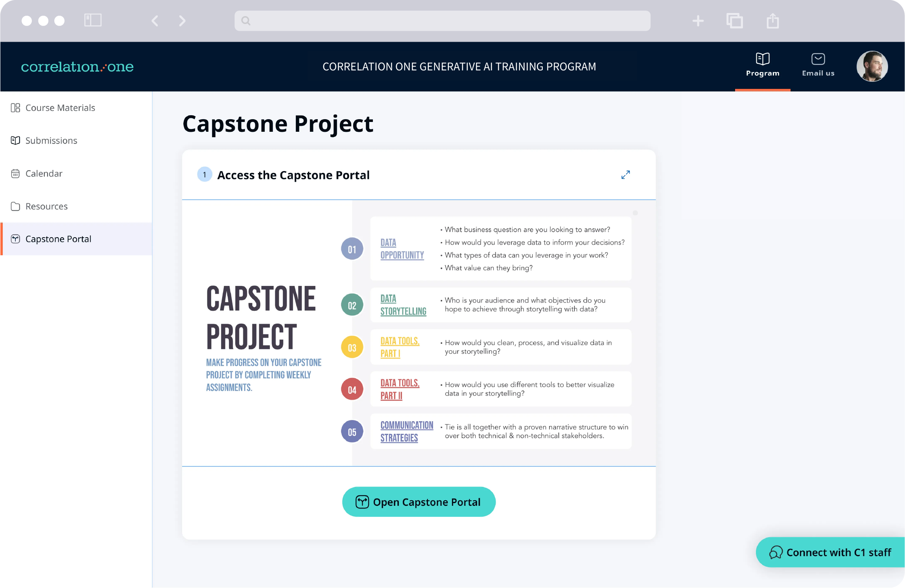This screenshot has width=905, height=588.
Task: Click the Course Materials sidebar icon
Action: click(x=16, y=107)
